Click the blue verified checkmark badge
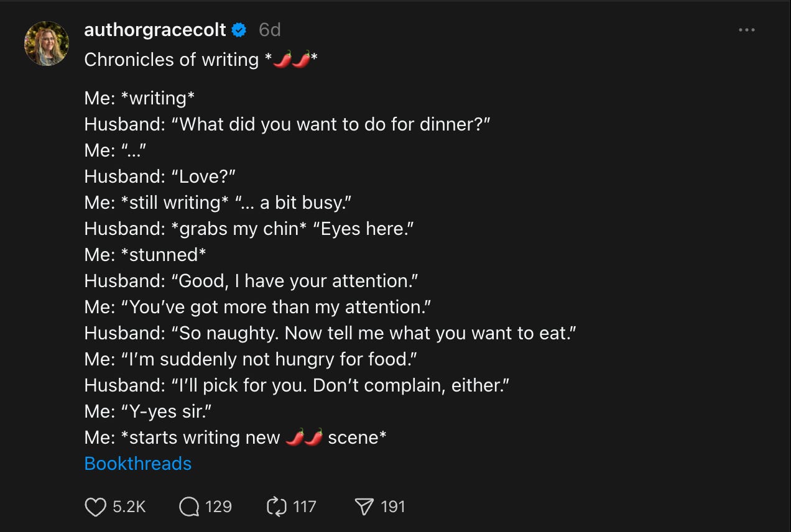 (x=238, y=29)
